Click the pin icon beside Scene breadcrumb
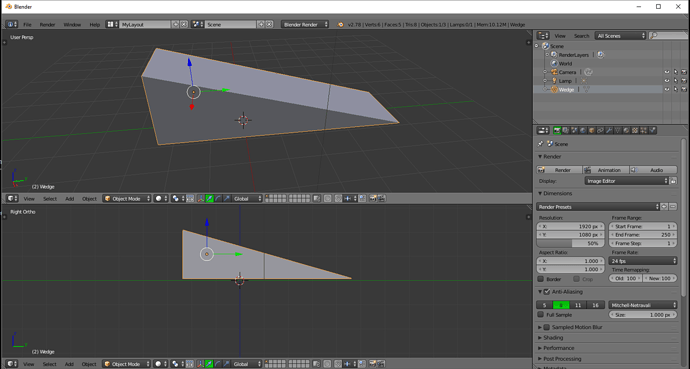Viewport: 690px width, 369px height. [x=540, y=144]
